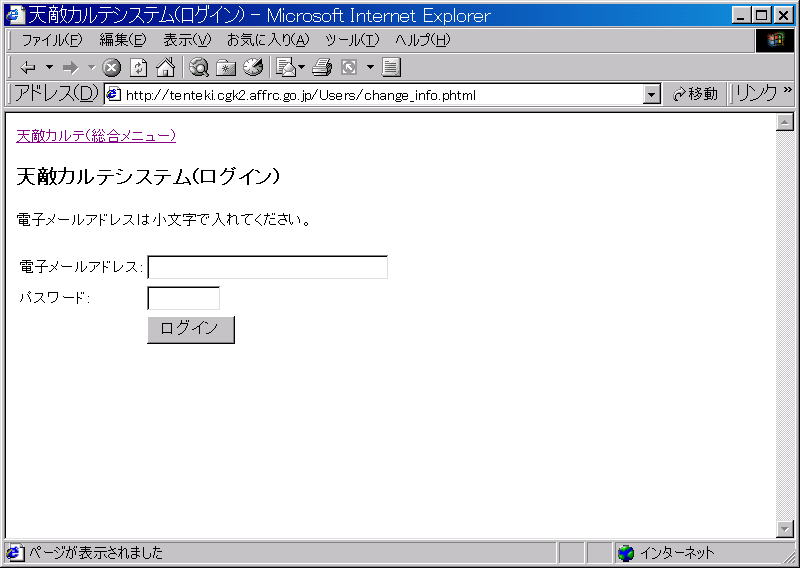The width and height of the screenshot is (800, 568).
Task: Click the 電子メールアドレス input field
Action: point(267,267)
